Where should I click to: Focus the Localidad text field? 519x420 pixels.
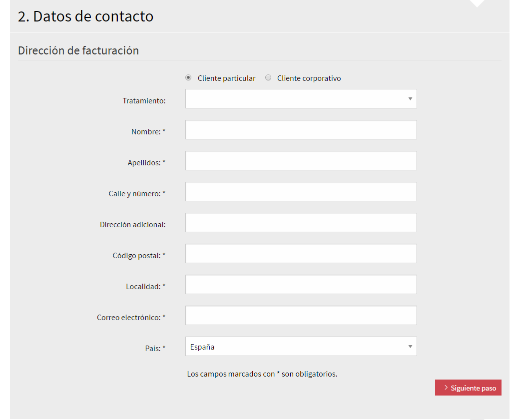[x=301, y=285]
